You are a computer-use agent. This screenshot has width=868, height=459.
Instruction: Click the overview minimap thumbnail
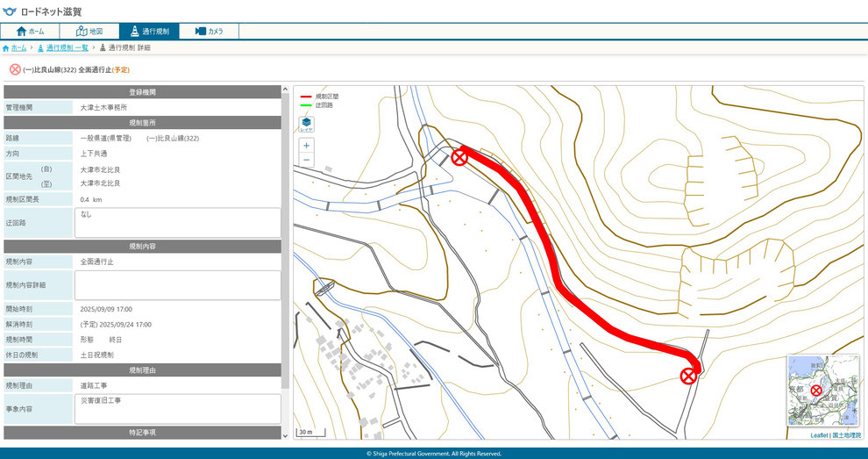coord(822,390)
